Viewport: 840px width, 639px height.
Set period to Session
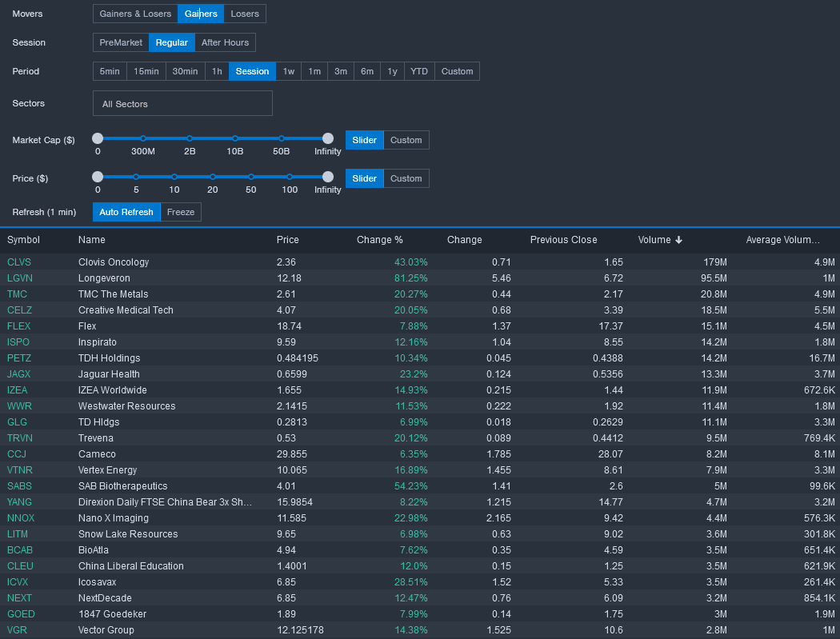point(252,71)
